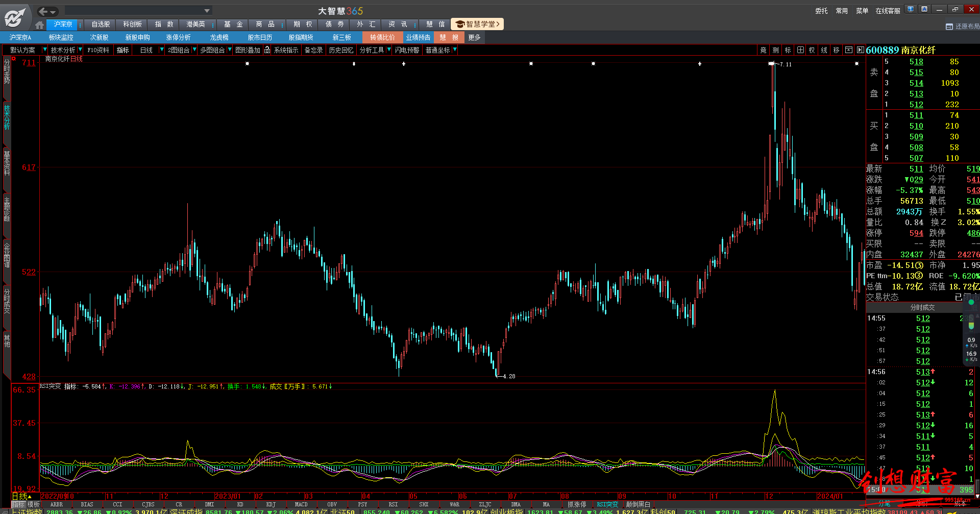980x514 pixels.
Task: Select 转债比价 sub-tab
Action: pyautogui.click(x=382, y=37)
